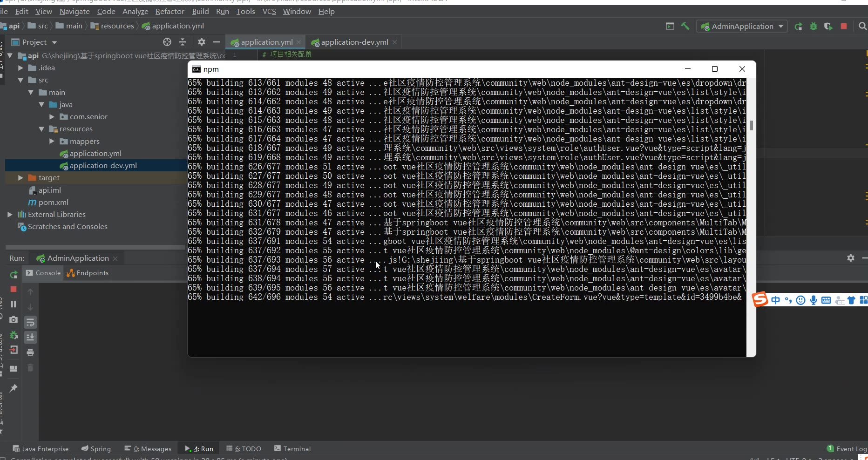This screenshot has width=868, height=460.
Task: Collapse the src folder
Action: 20,80
